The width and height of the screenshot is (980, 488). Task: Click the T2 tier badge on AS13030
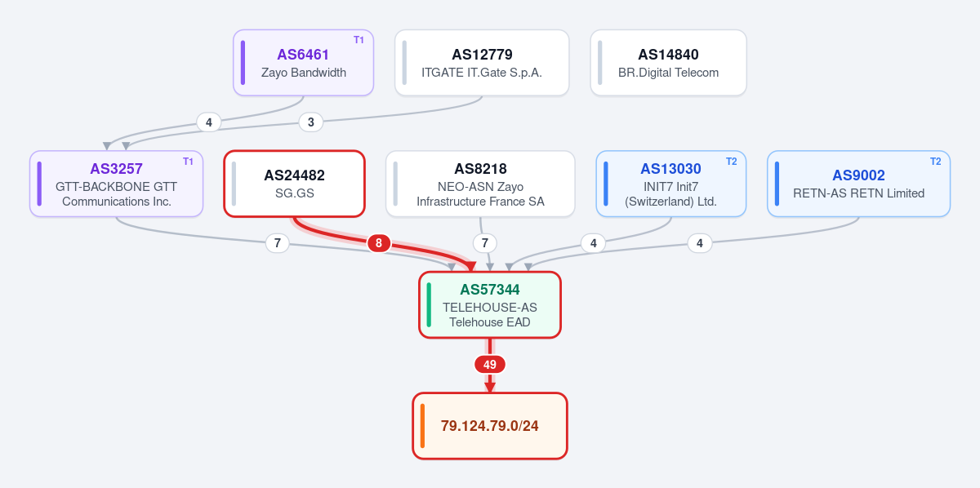731,162
